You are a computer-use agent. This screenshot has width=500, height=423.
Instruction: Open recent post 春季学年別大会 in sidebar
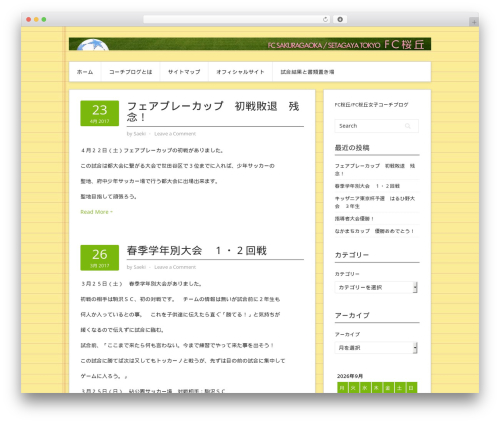click(367, 186)
